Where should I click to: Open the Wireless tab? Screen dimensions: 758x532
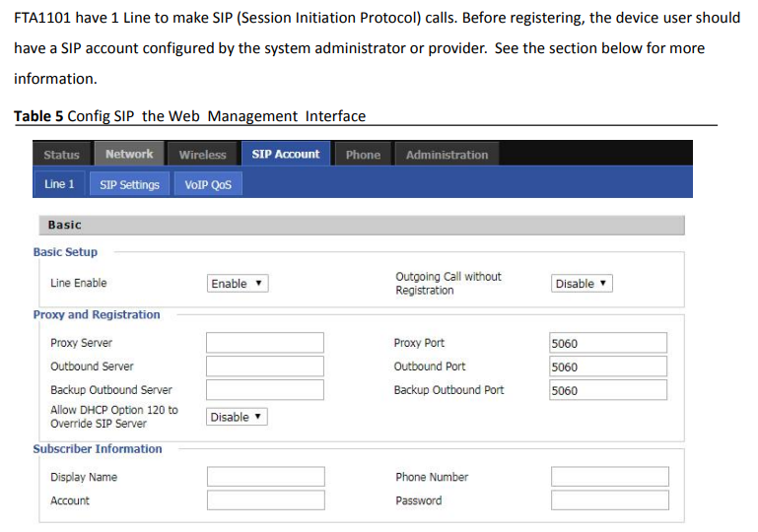tap(202, 155)
